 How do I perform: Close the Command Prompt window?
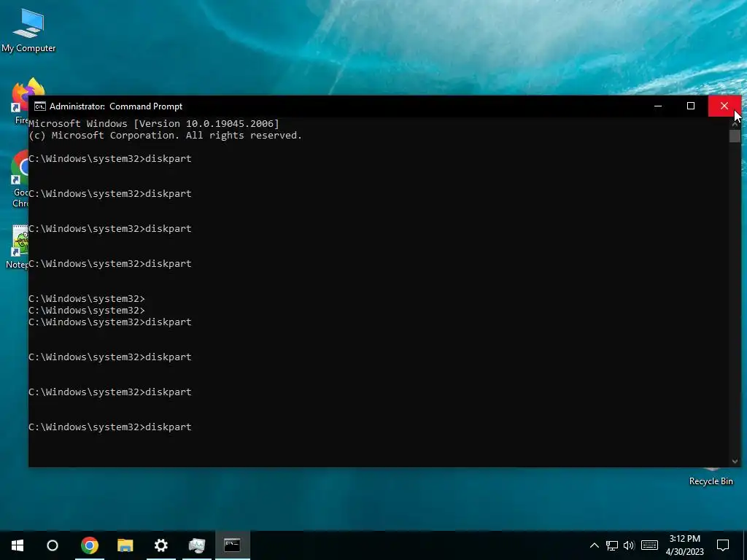click(x=724, y=106)
